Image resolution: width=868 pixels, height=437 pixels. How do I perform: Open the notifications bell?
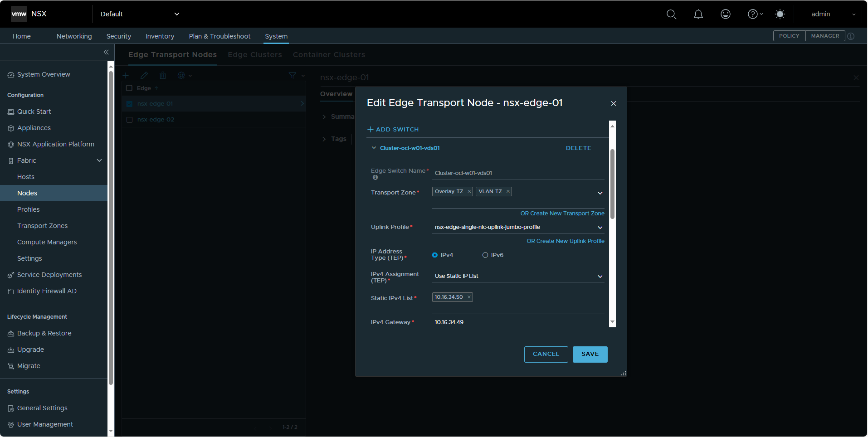(x=698, y=14)
